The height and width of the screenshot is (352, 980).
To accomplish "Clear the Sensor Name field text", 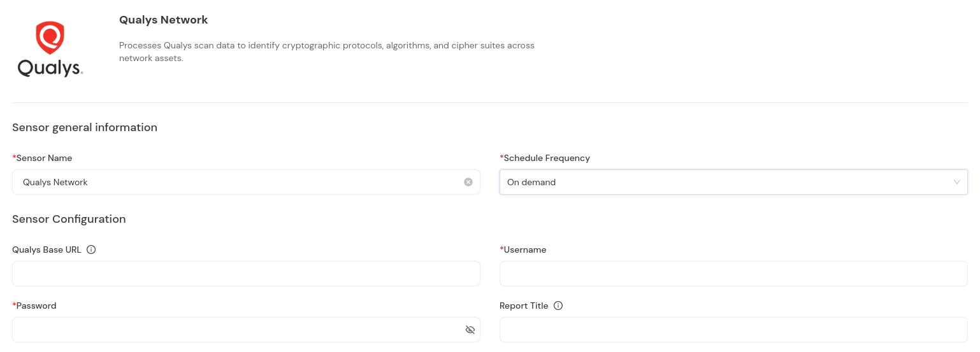I will (468, 182).
